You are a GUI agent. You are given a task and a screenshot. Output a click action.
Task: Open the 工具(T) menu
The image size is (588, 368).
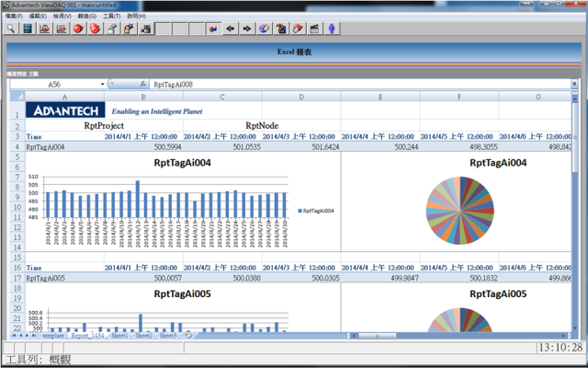(x=111, y=17)
